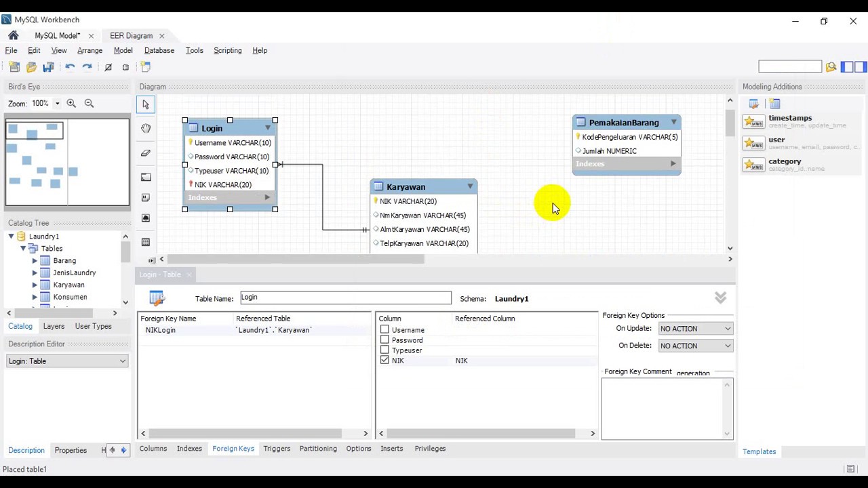The image size is (868, 488).
Task: Open the Zoom percentage dropdown
Action: 57,103
